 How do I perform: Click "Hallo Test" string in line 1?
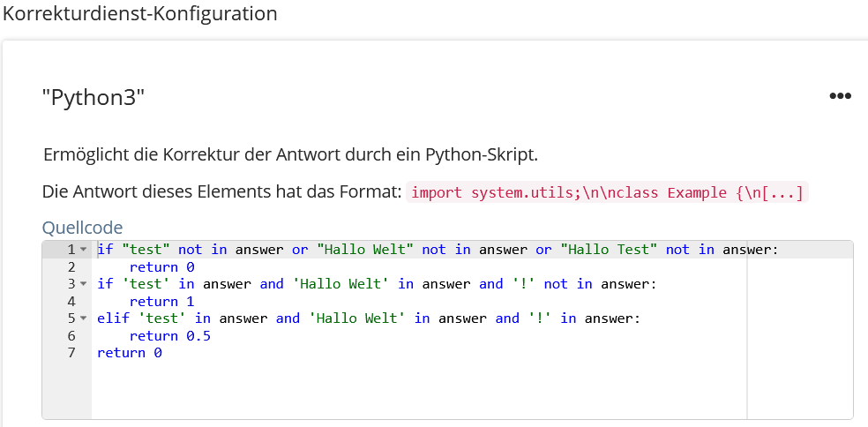click(609, 250)
